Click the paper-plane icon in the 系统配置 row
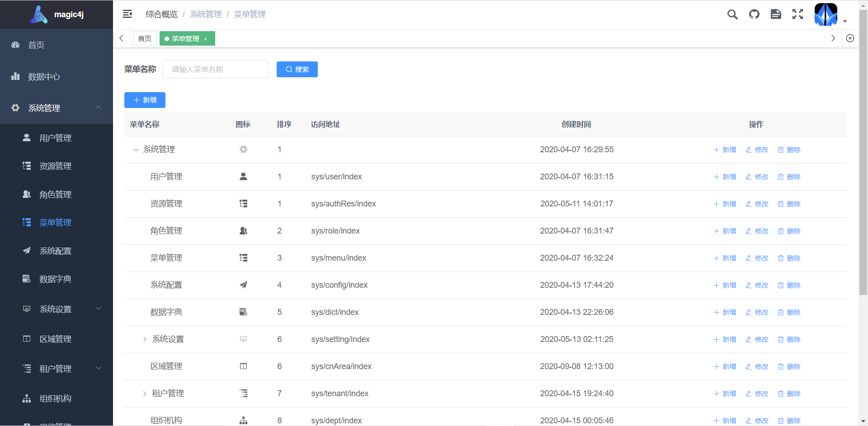 point(243,285)
